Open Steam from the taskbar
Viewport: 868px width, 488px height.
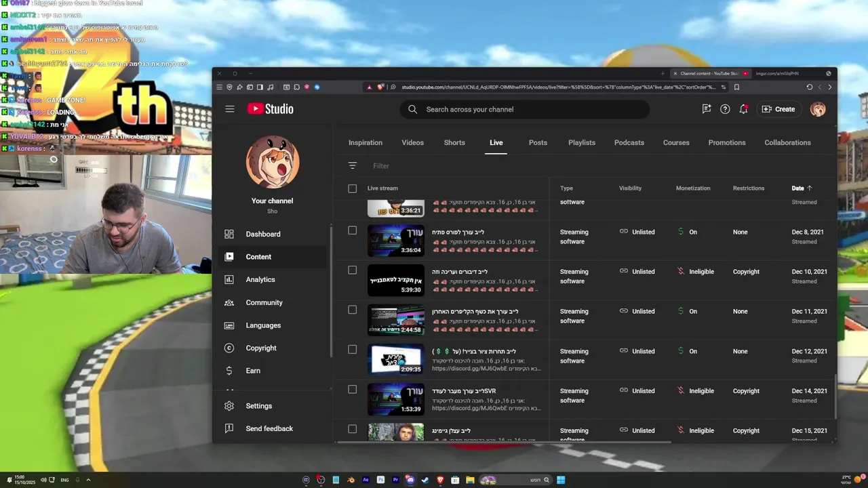[x=425, y=480]
